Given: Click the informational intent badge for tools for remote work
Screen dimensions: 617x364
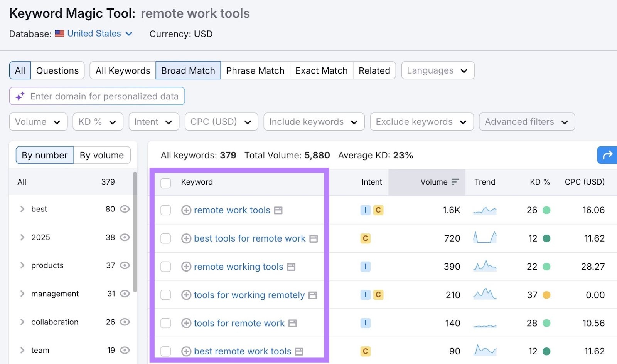Looking at the screenshot, I should 366,323.
